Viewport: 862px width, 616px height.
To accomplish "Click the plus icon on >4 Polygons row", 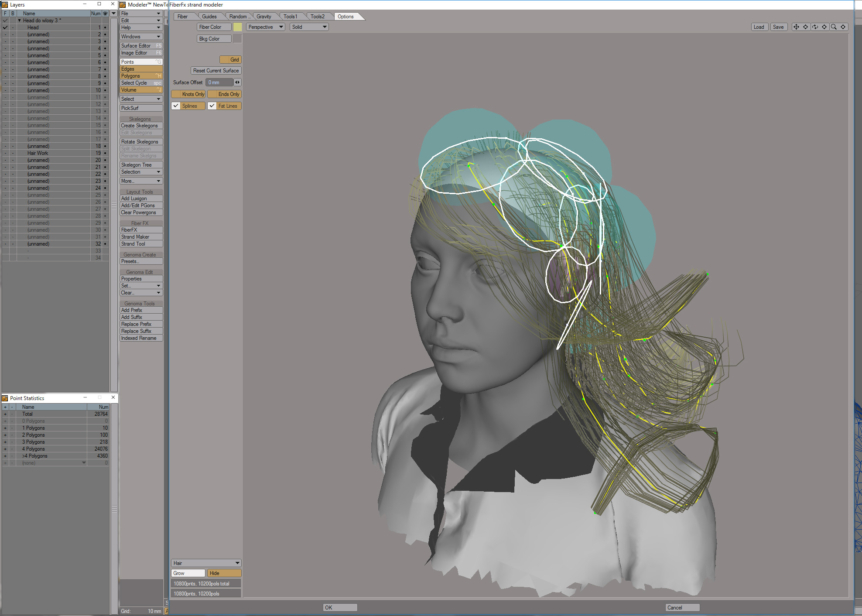I will tap(5, 456).
